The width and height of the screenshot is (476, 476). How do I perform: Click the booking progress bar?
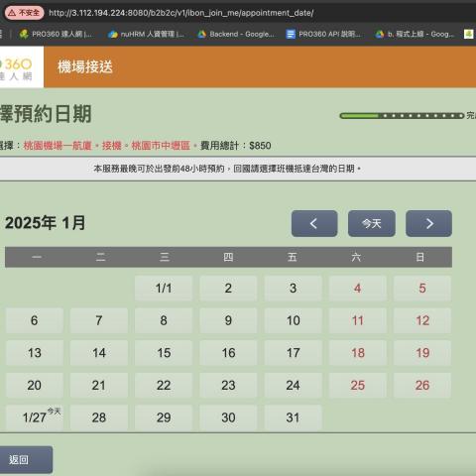[x=402, y=116]
